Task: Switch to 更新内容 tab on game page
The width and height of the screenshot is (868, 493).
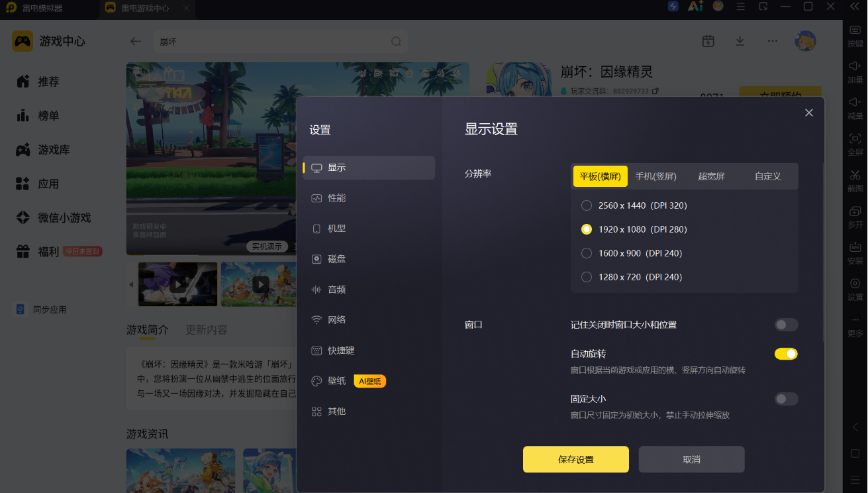Action: (x=207, y=329)
